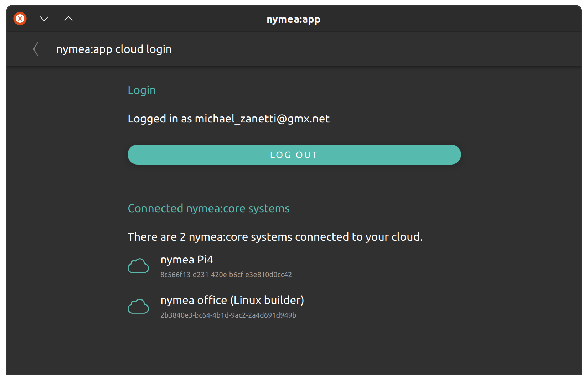The height and width of the screenshot is (381, 588).
Task: Click the Login section heading
Action: pos(142,90)
